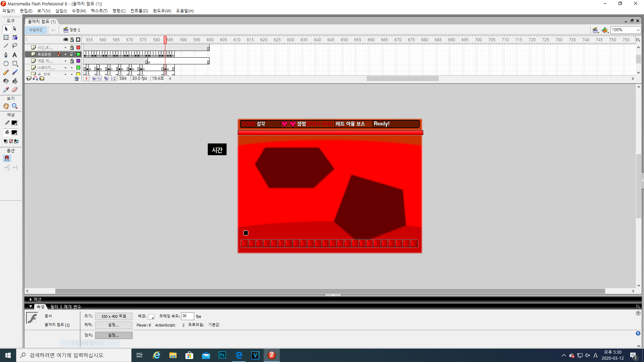Viewport: 644px width, 362px height.
Task: Click the No Color icon
Action: [x=11, y=141]
